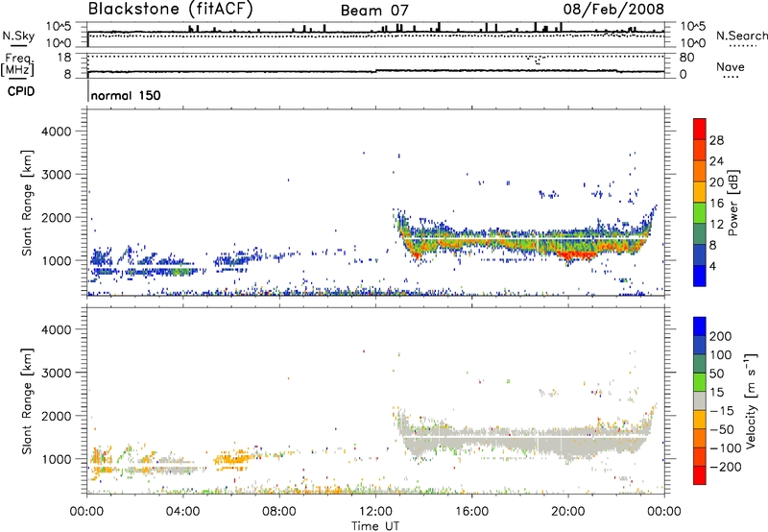Click the "4000" tick on power panel
Screen dimensions: 768x532
tap(57, 132)
